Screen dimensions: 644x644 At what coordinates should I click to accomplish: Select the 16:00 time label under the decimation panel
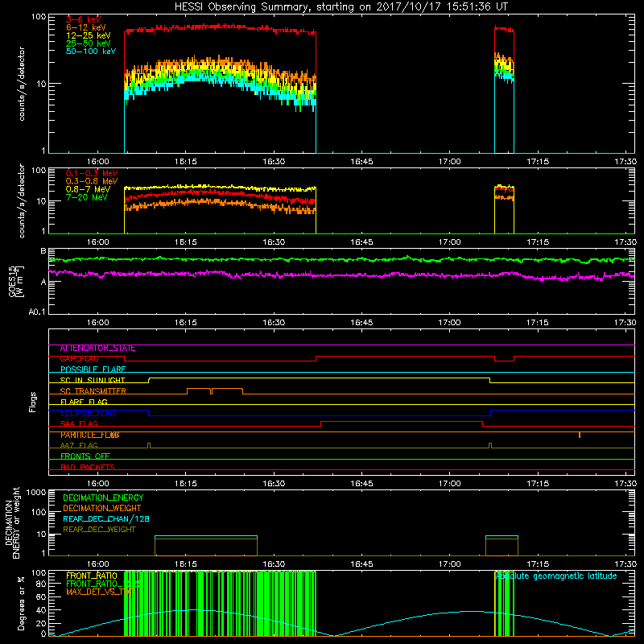[x=97, y=564]
